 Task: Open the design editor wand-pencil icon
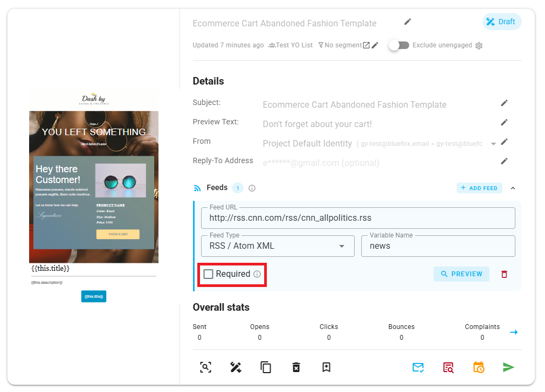236,367
